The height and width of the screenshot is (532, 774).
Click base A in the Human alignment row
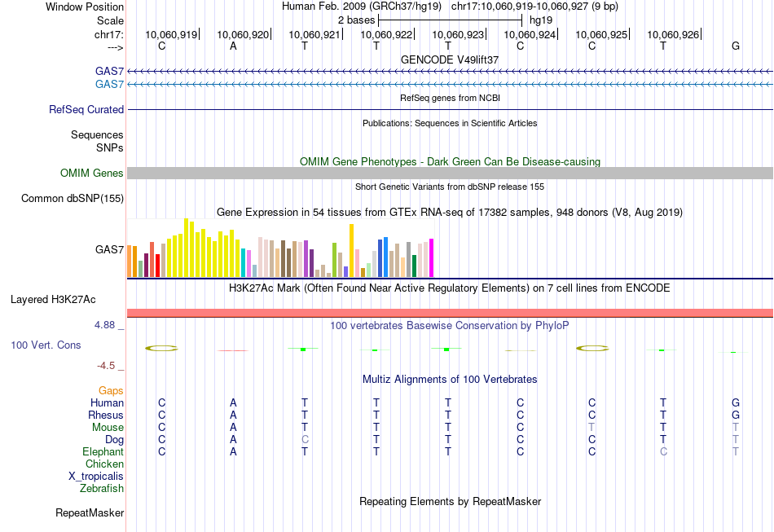[233, 403]
